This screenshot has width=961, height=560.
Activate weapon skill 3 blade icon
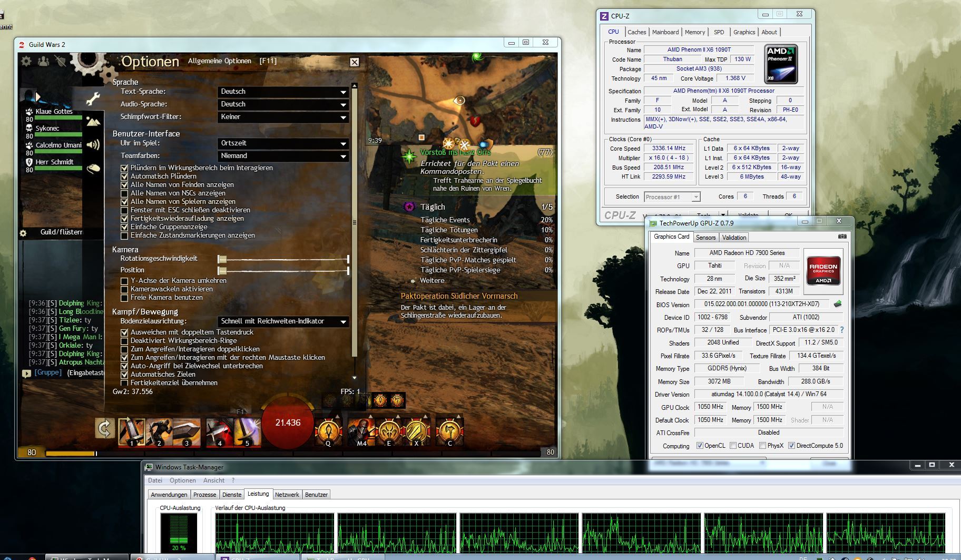pos(187,431)
